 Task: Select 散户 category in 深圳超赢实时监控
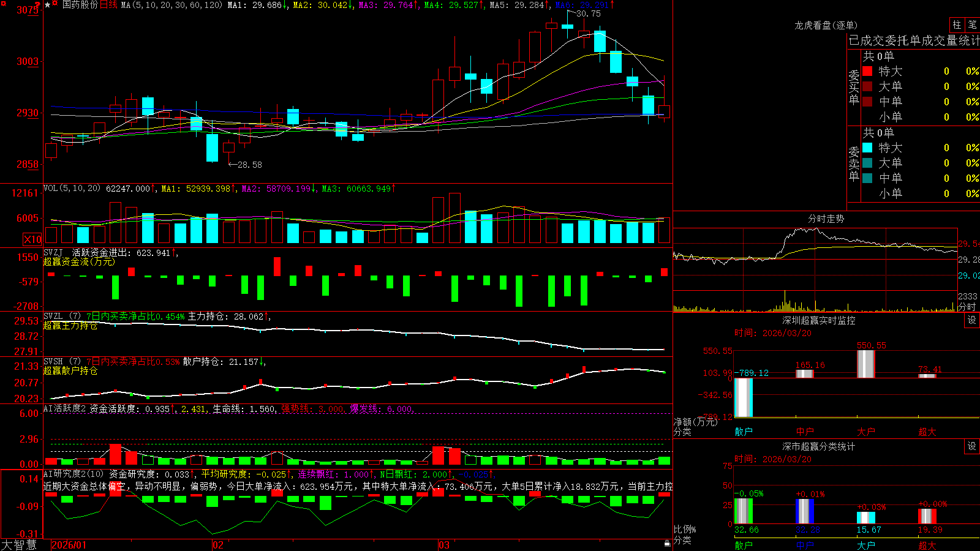click(x=744, y=432)
